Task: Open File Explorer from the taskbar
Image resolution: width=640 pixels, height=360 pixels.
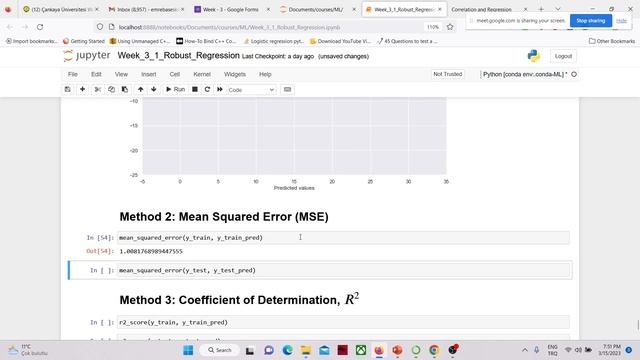Action: pyautogui.click(x=306, y=350)
